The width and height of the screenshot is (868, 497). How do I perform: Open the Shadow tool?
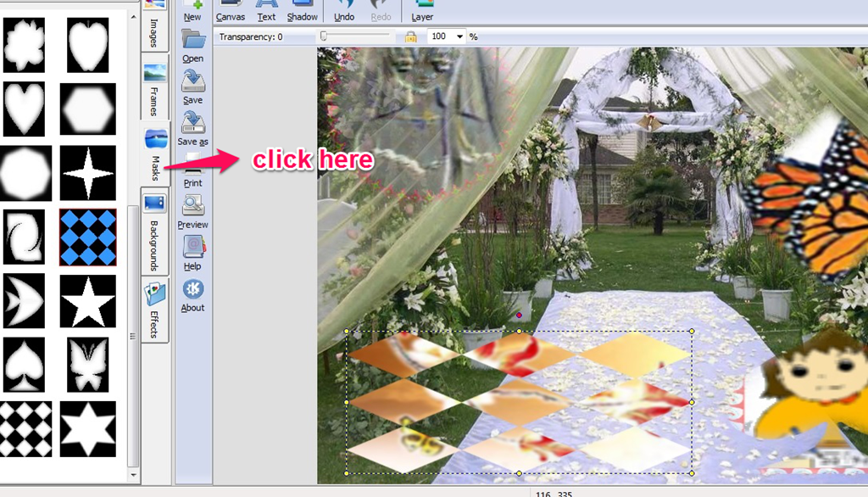point(303,11)
